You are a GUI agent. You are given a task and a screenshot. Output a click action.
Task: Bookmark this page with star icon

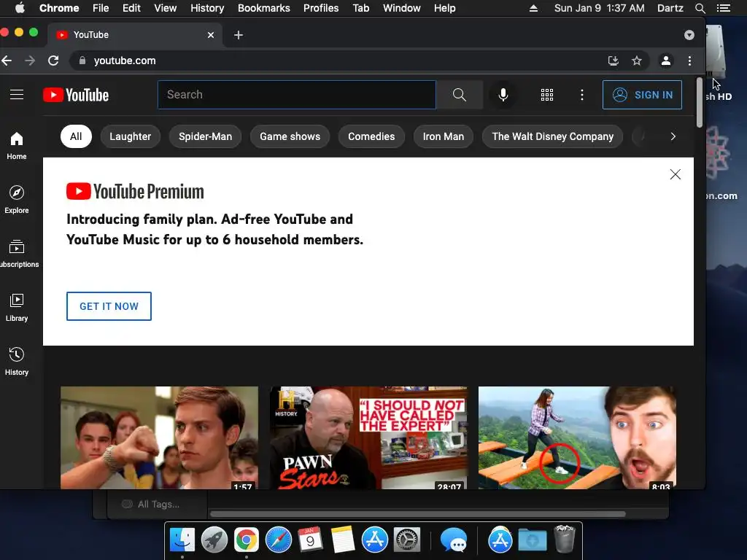(636, 61)
